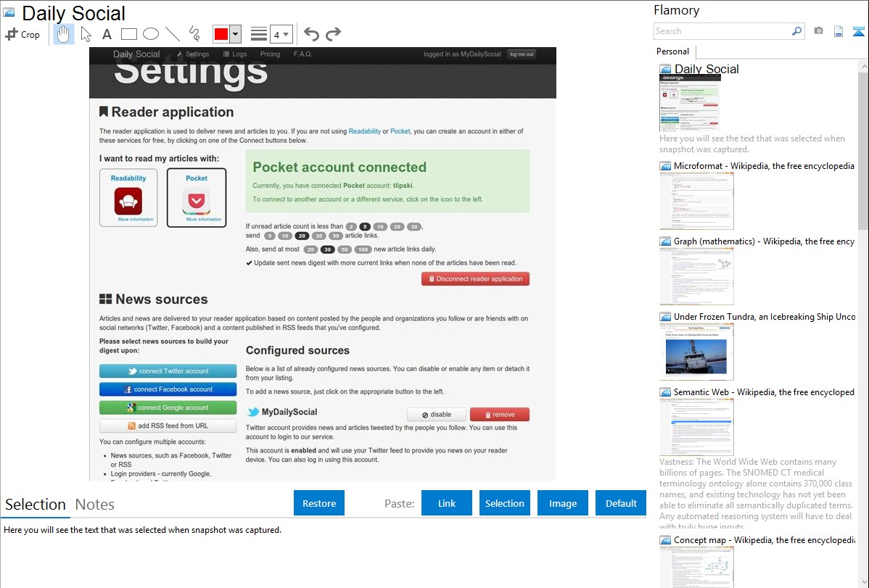Click the document page icon in Flamory
Viewport: 869px width, 588px height.
[x=839, y=31]
